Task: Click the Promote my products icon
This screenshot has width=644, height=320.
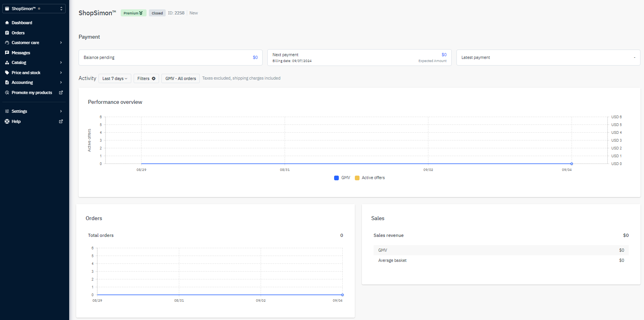Action: click(7, 92)
